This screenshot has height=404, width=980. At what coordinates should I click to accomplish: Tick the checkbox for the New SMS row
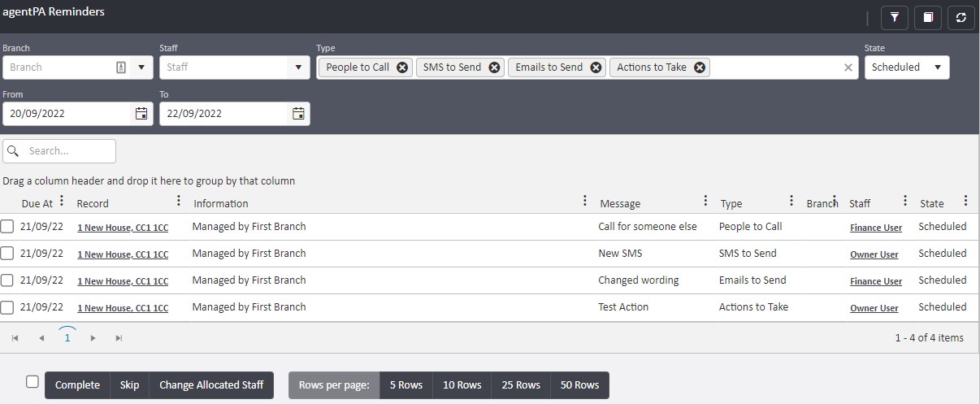click(7, 254)
